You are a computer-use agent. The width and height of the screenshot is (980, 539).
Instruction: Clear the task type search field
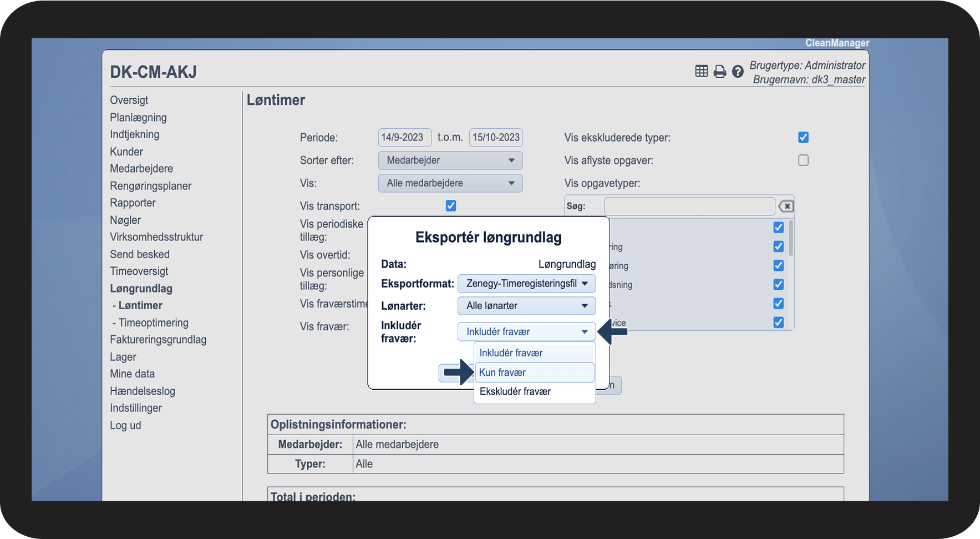(x=785, y=206)
